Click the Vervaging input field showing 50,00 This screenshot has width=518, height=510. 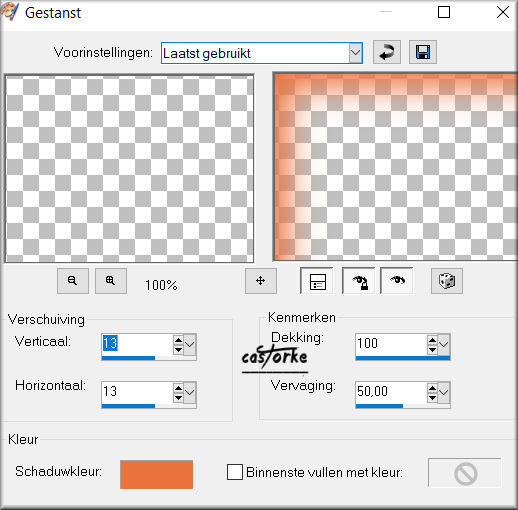click(391, 391)
